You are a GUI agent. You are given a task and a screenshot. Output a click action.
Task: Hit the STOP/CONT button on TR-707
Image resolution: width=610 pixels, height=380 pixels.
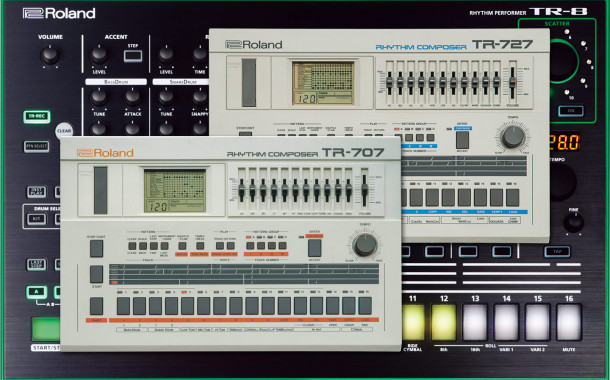[96, 249]
